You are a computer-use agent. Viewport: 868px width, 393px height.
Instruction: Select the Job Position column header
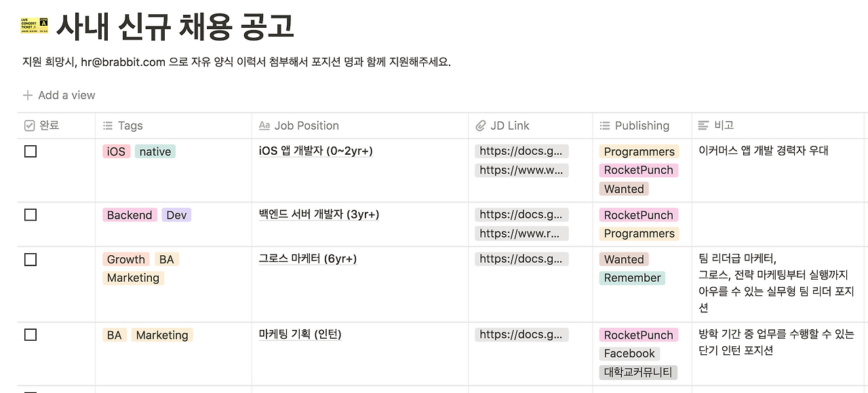pos(305,125)
